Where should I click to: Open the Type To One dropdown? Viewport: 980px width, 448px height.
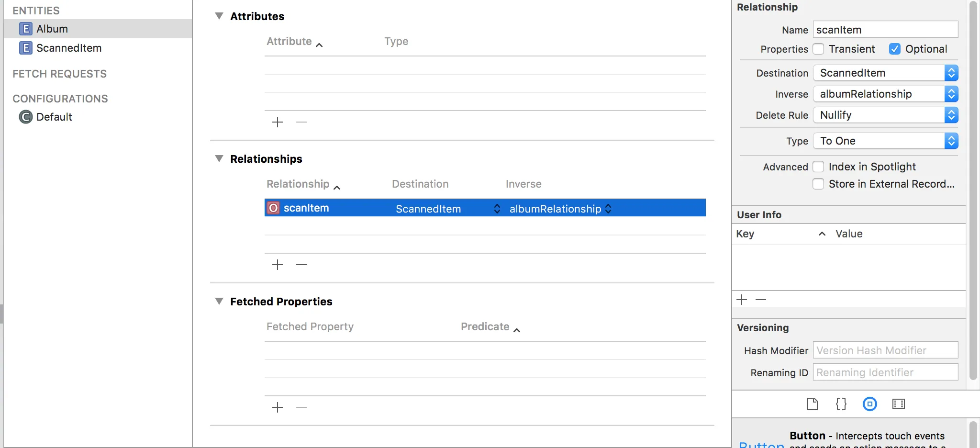[x=885, y=141]
